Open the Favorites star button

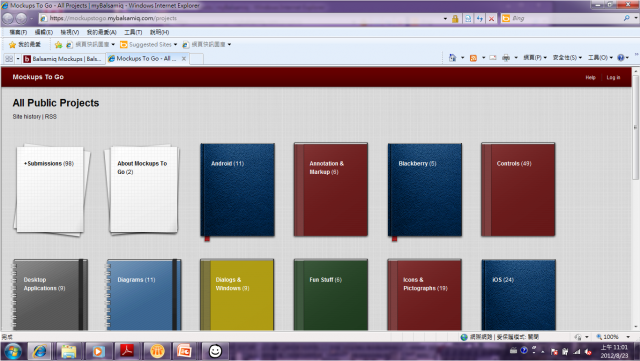pos(25,45)
